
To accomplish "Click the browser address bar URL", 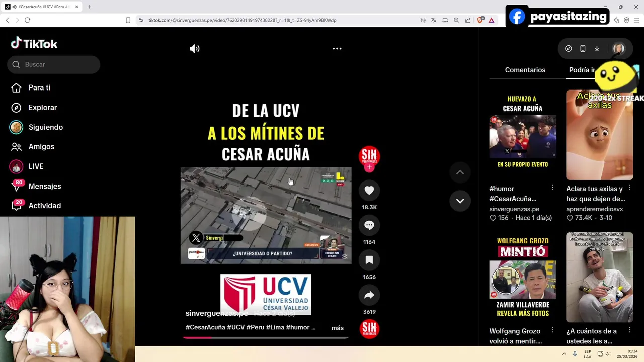I will point(242,20).
